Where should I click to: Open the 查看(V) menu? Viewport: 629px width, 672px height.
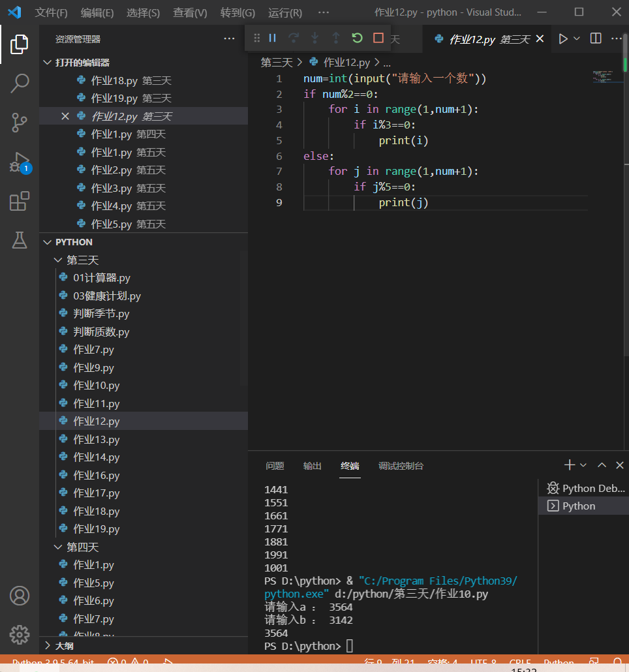190,12
